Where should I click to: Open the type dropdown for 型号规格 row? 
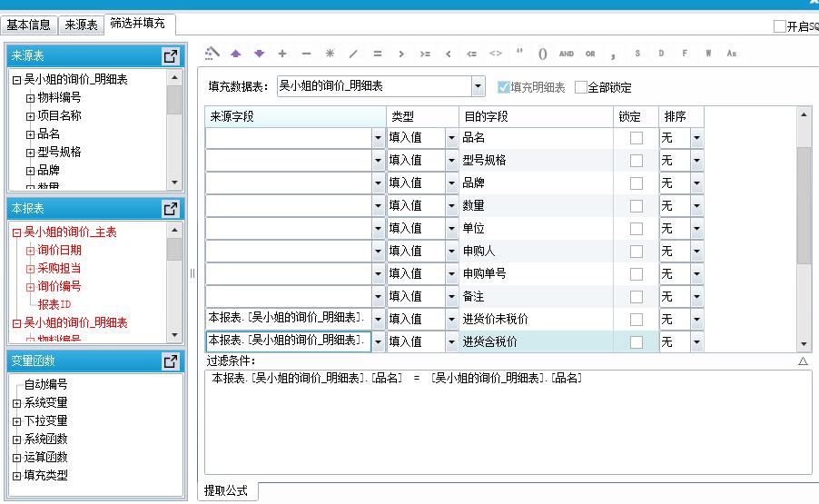click(452, 161)
